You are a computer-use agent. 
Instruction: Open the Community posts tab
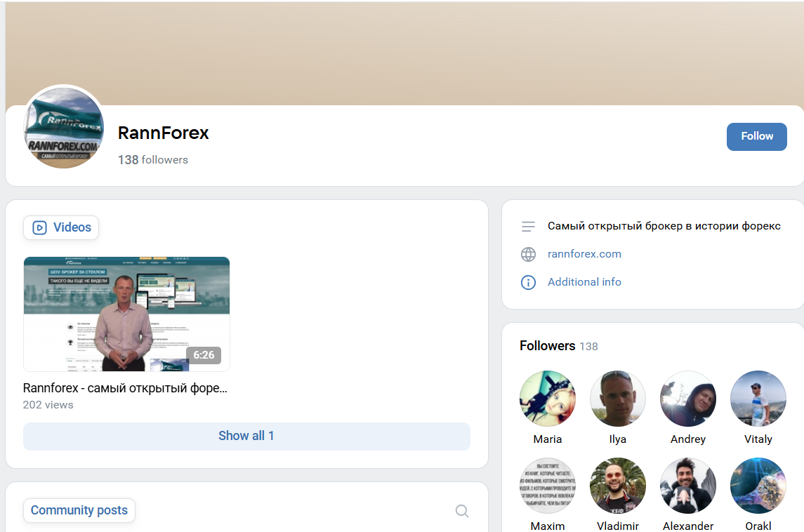[x=79, y=510]
